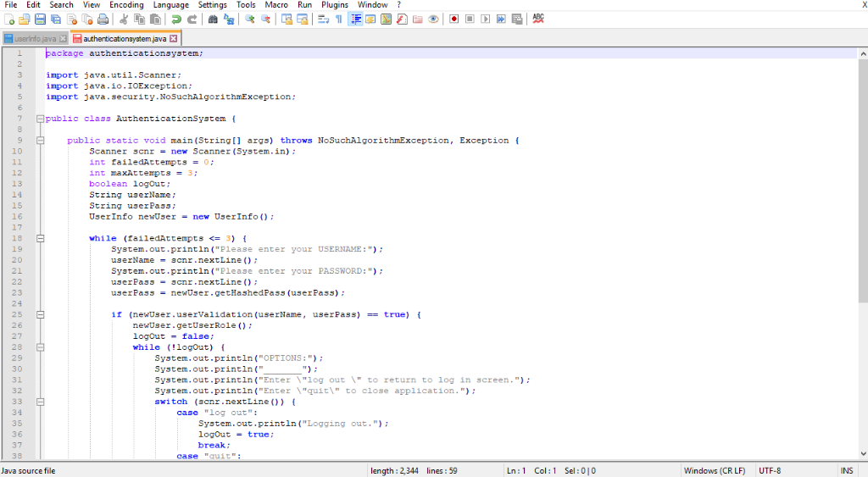Save all open files with the Save All icon

coord(56,19)
